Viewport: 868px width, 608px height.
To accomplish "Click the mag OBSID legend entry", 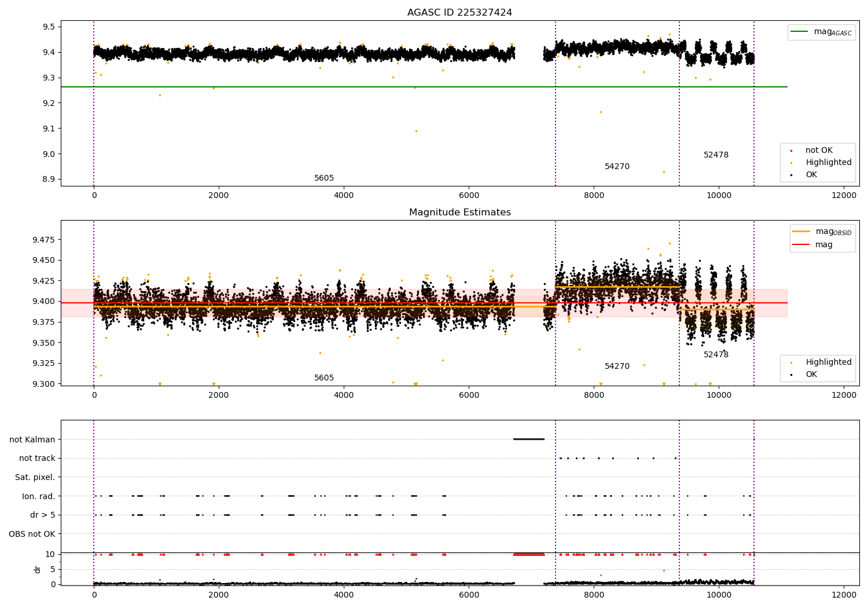I will point(822,232).
